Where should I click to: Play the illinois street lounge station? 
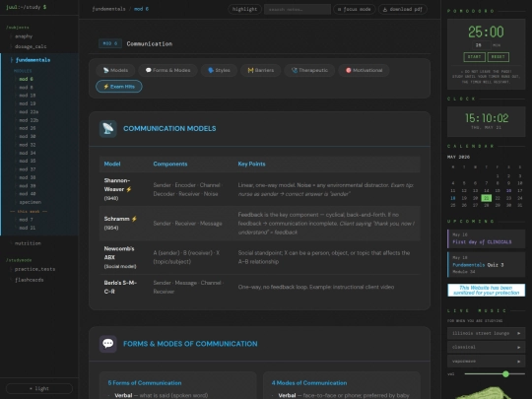pos(486,333)
